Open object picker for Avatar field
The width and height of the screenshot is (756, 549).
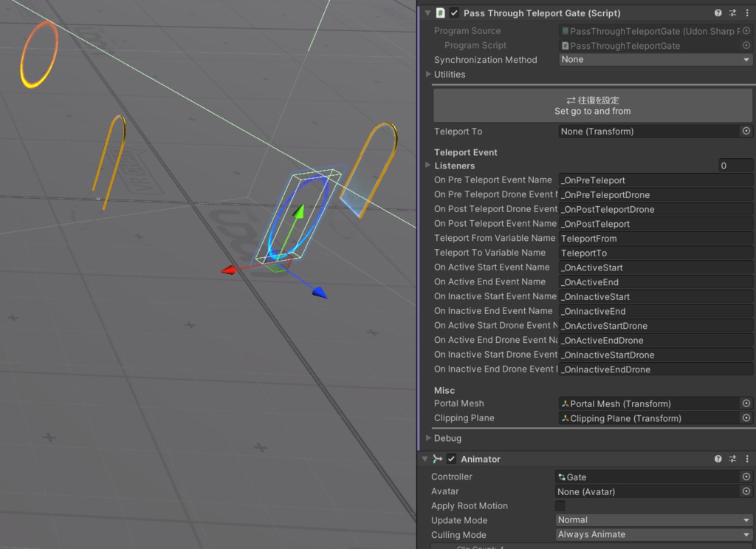pyautogui.click(x=746, y=491)
